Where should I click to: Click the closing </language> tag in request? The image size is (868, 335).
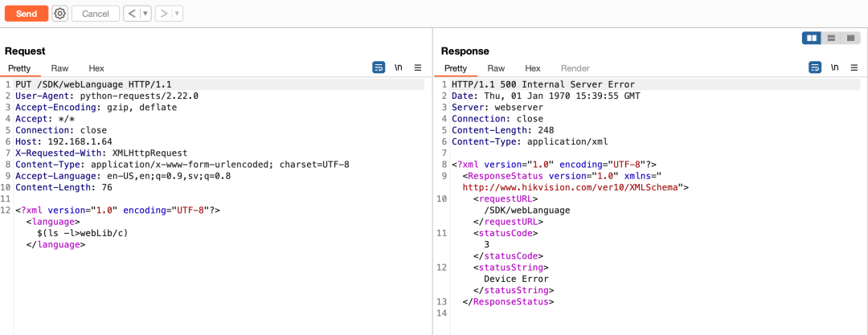tap(56, 244)
